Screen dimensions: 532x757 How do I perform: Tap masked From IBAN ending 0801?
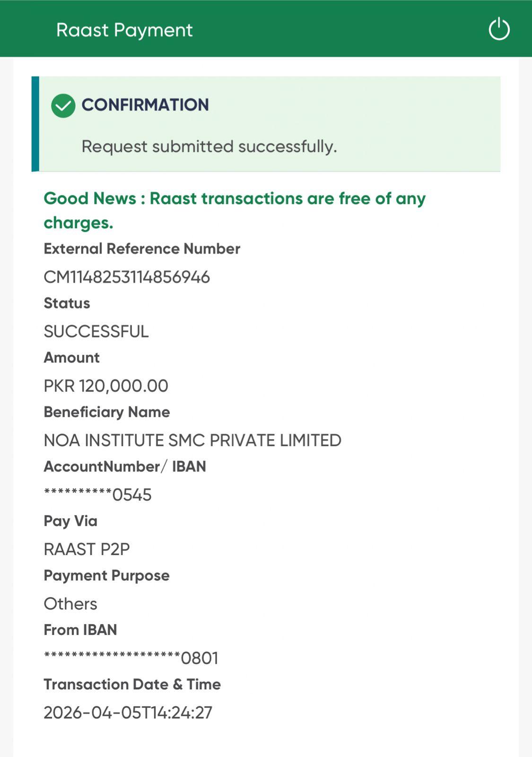pos(131,658)
